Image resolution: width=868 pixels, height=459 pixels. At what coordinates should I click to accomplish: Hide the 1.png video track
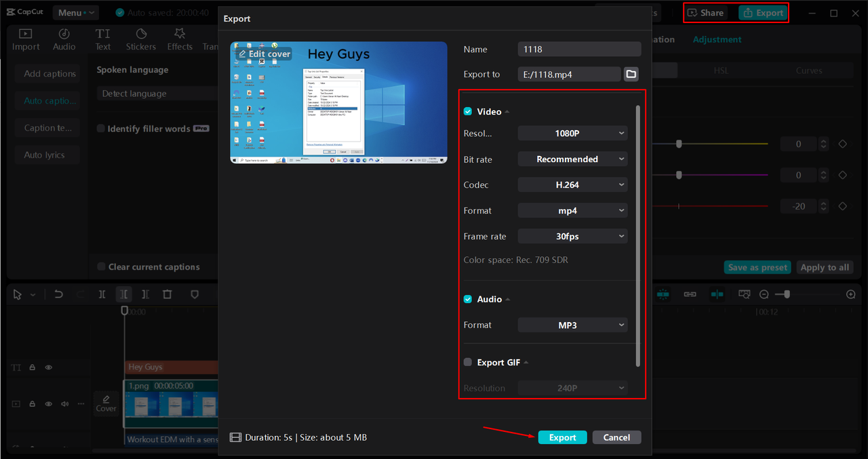coord(49,404)
